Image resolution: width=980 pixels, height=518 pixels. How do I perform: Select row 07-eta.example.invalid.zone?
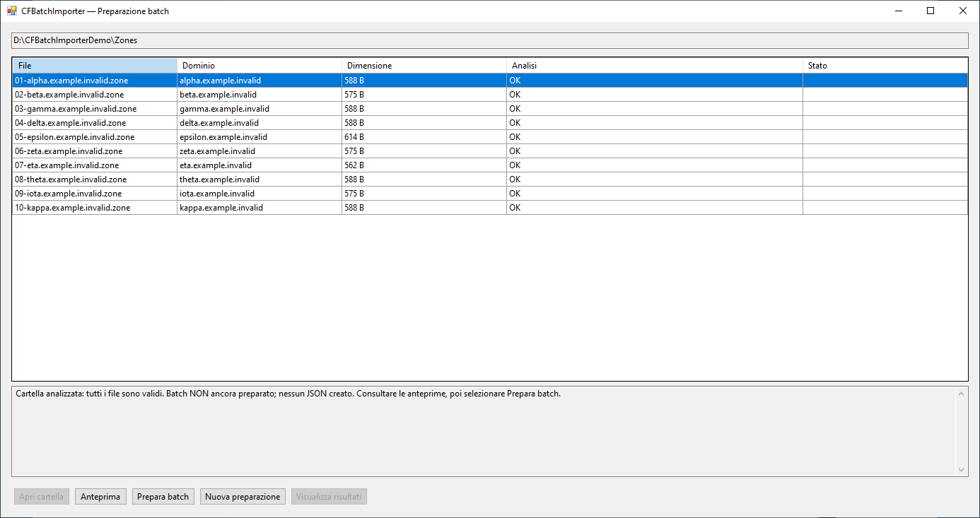pos(490,165)
